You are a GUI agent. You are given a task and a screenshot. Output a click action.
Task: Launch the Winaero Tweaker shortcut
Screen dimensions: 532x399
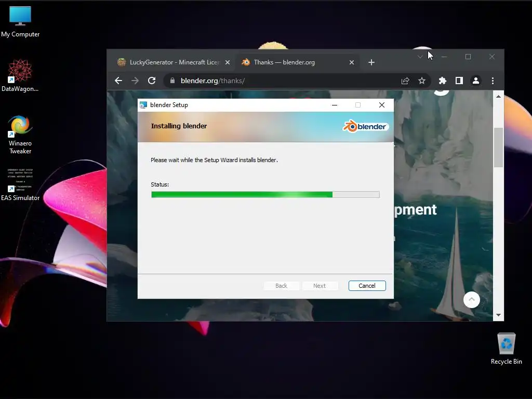(x=20, y=135)
